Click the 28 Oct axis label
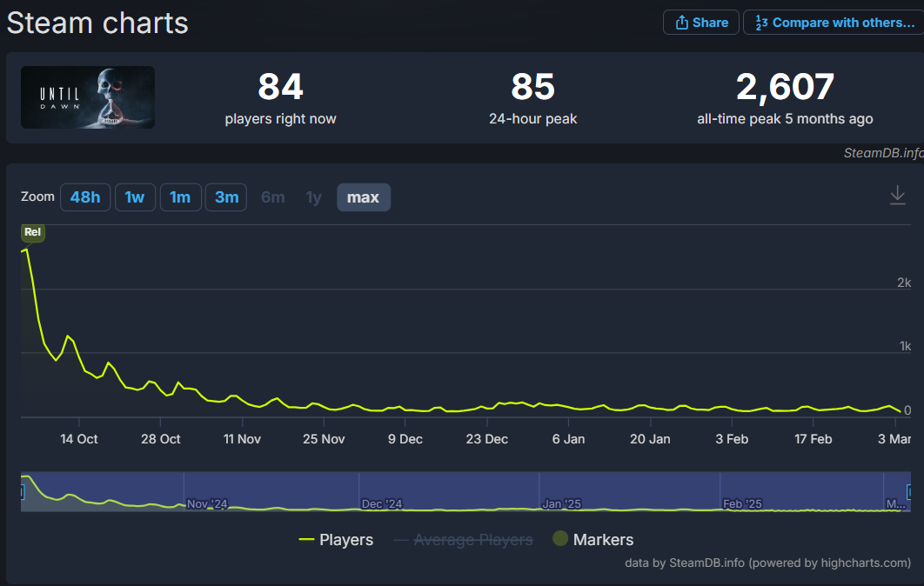This screenshot has width=924, height=586. 160,439
